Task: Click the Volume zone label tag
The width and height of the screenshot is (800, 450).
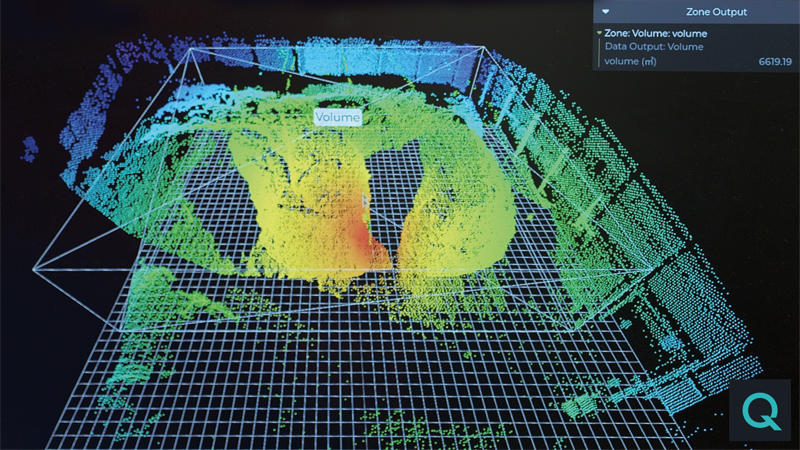Action: (x=337, y=117)
